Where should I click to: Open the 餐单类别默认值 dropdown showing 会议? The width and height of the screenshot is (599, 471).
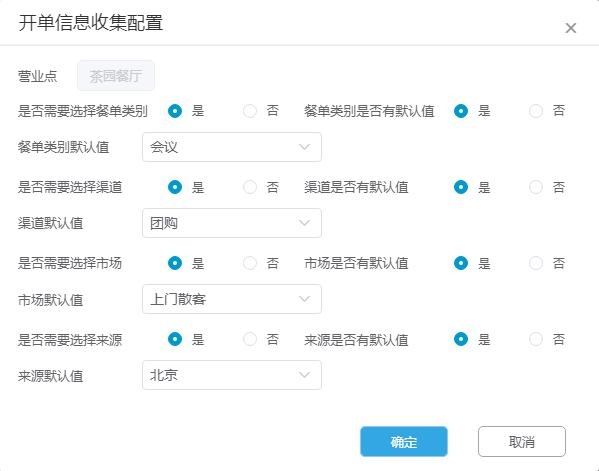tap(232, 147)
